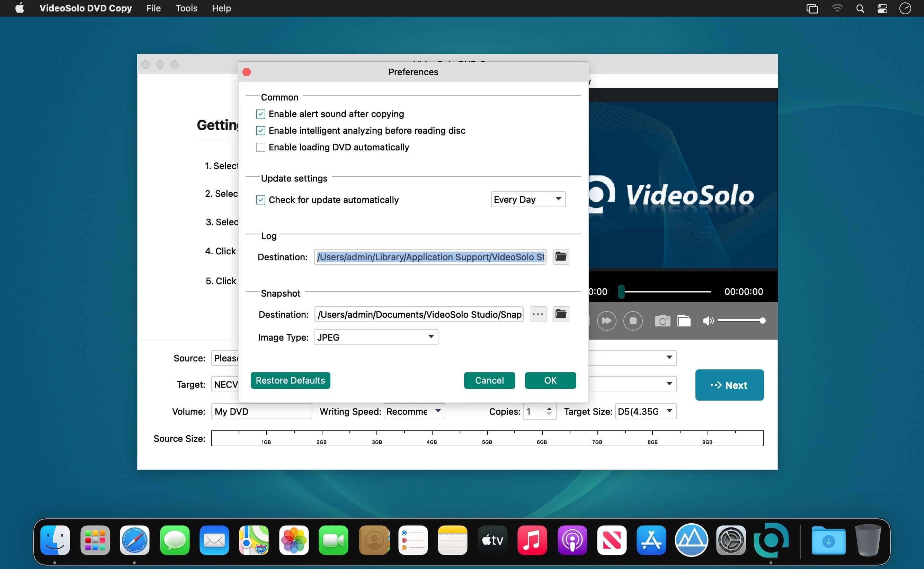Open Image Type JPEG dropdown

376,337
